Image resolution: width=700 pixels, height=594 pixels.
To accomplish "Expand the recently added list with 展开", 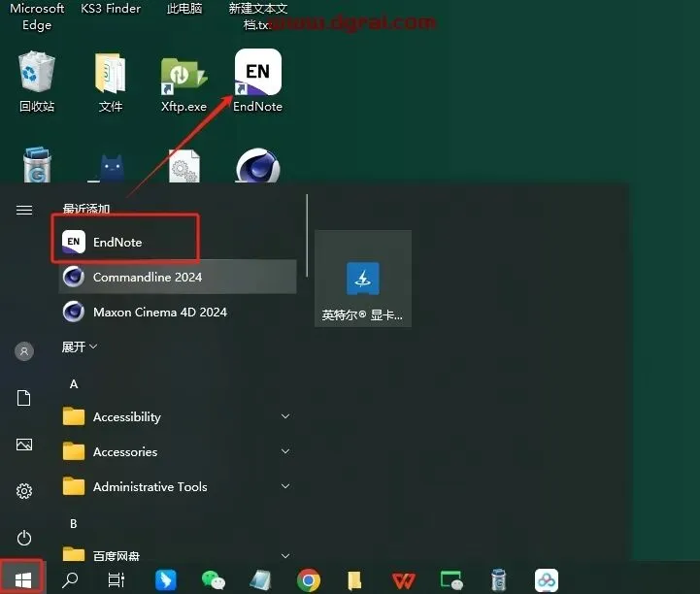I will [79, 346].
